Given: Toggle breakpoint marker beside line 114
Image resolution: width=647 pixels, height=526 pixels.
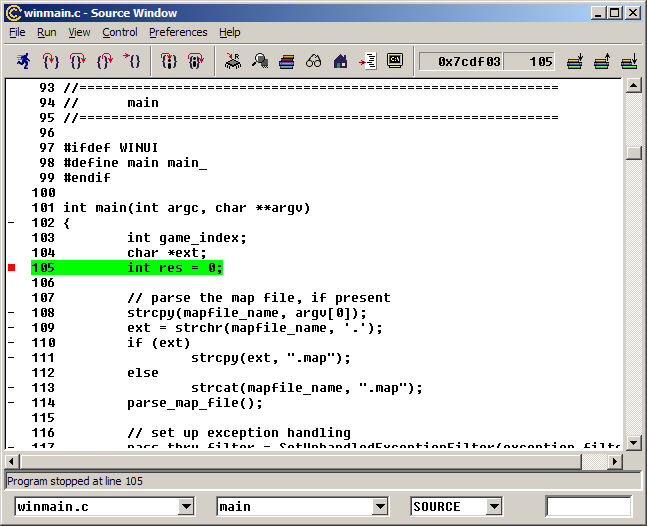Looking at the screenshot, I should (11, 403).
